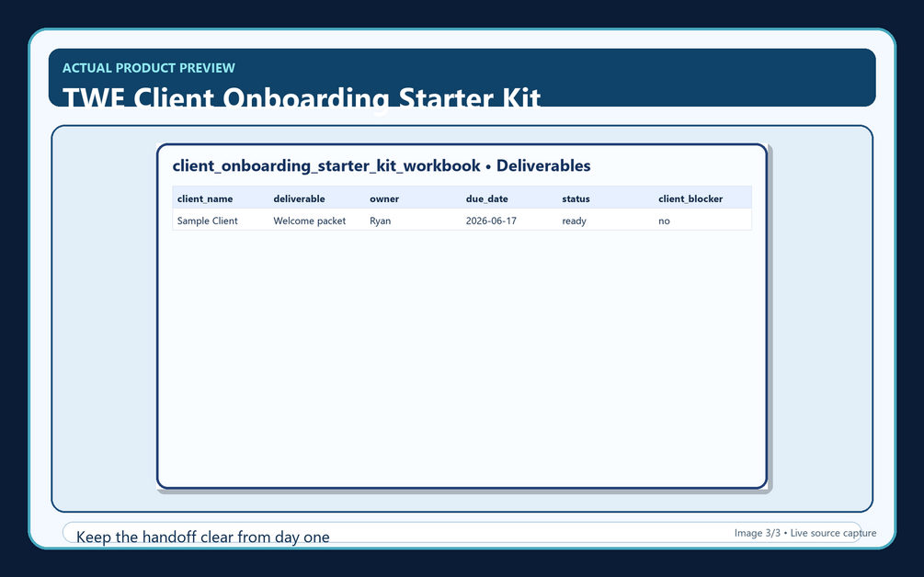Image resolution: width=924 pixels, height=577 pixels.
Task: Click the 'Image 3/3 • Live source capture' note
Action: click(x=805, y=533)
